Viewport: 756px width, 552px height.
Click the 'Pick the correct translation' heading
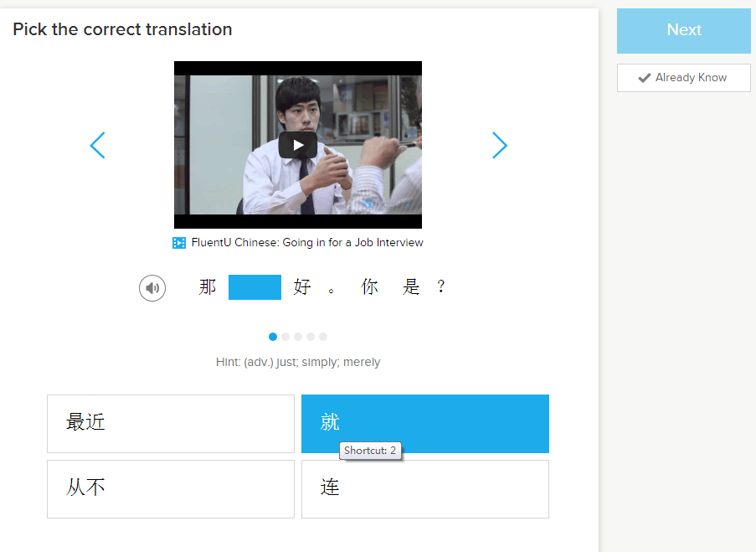tap(122, 29)
